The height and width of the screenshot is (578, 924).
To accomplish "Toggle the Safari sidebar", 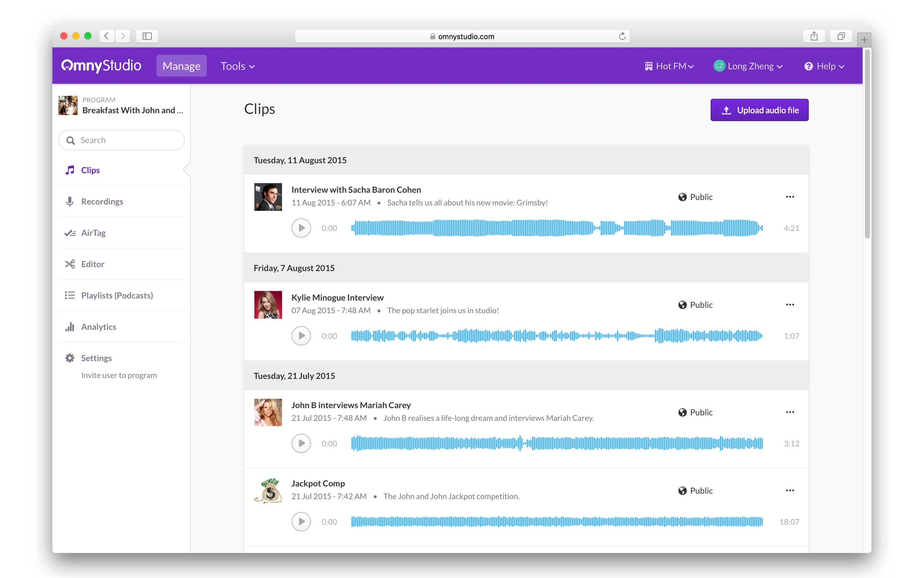I will [x=147, y=36].
